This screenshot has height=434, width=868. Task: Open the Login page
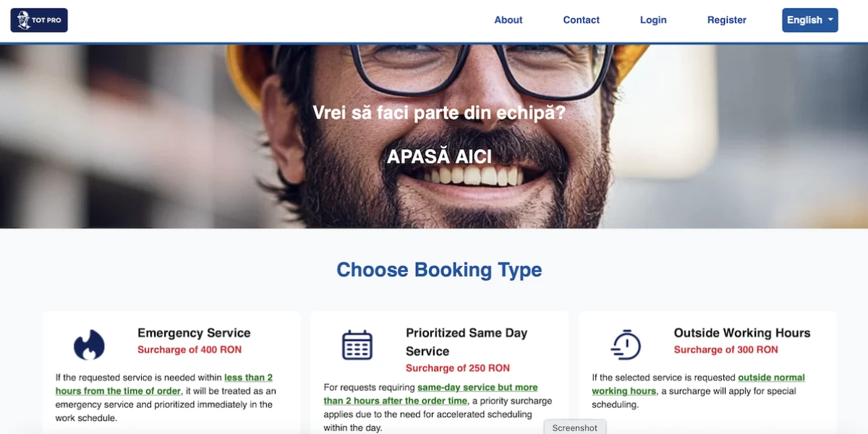653,20
